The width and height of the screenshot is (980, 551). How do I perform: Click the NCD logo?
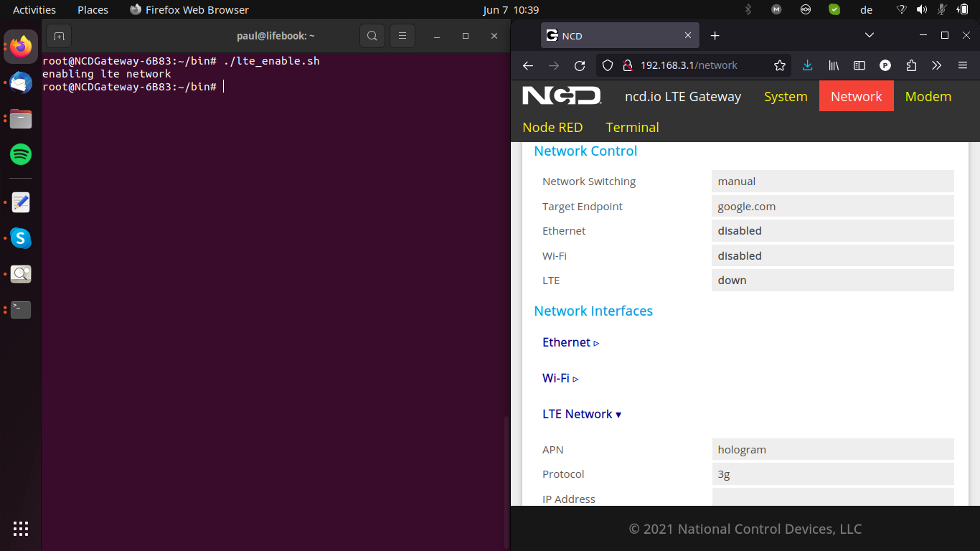tap(562, 96)
